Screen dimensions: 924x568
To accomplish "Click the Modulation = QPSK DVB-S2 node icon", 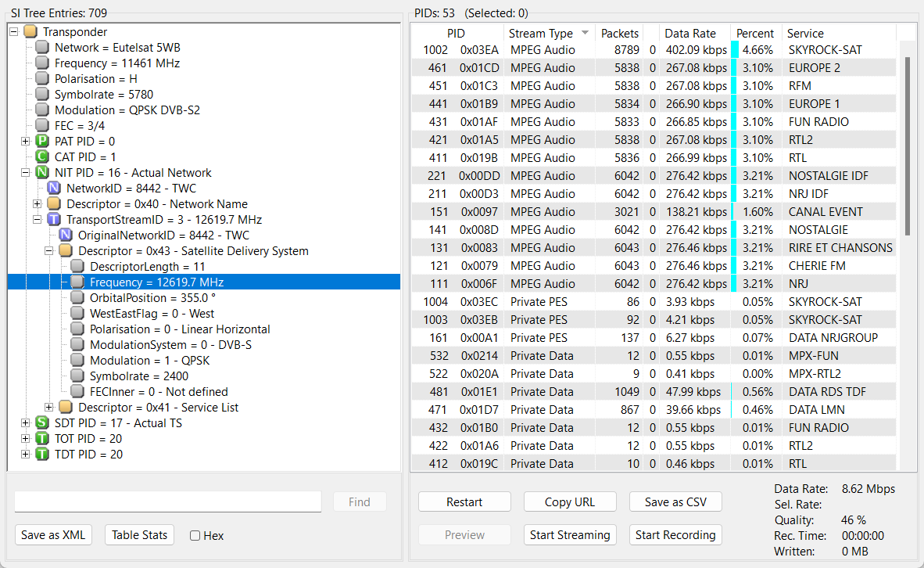I will coord(42,110).
